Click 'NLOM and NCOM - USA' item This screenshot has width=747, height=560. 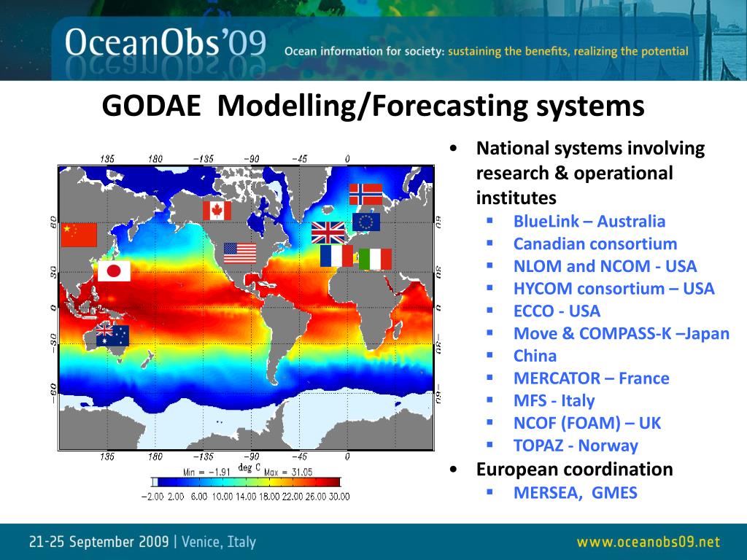pyautogui.click(x=605, y=266)
